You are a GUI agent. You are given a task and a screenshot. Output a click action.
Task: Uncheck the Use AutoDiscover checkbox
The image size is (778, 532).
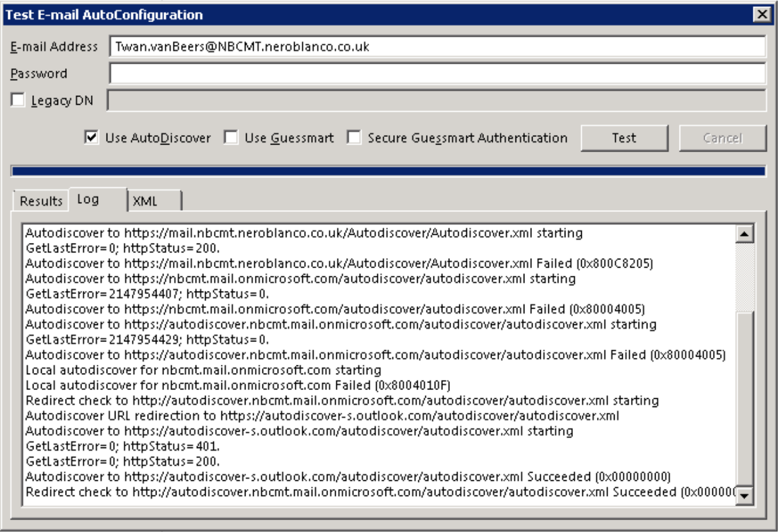point(91,137)
